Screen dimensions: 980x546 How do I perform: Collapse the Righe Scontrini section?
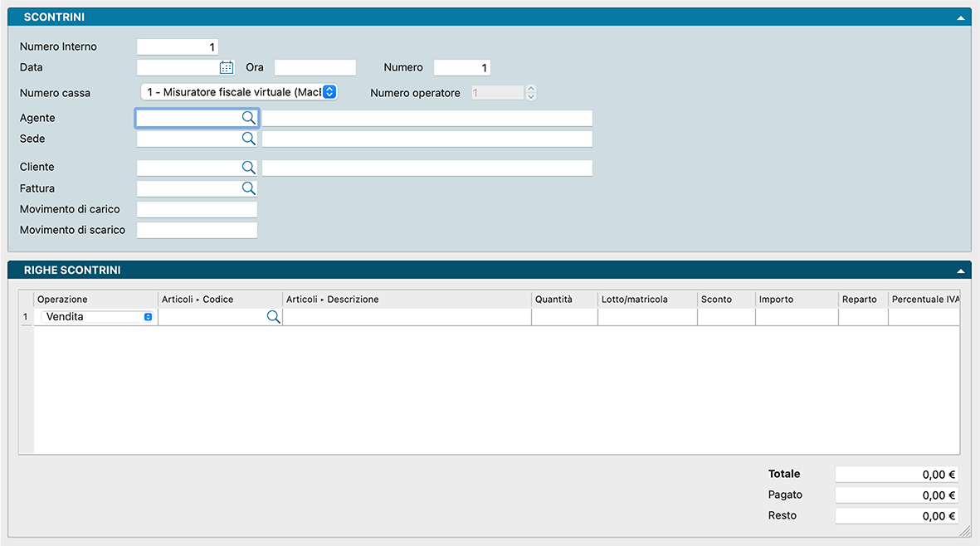tap(960, 271)
